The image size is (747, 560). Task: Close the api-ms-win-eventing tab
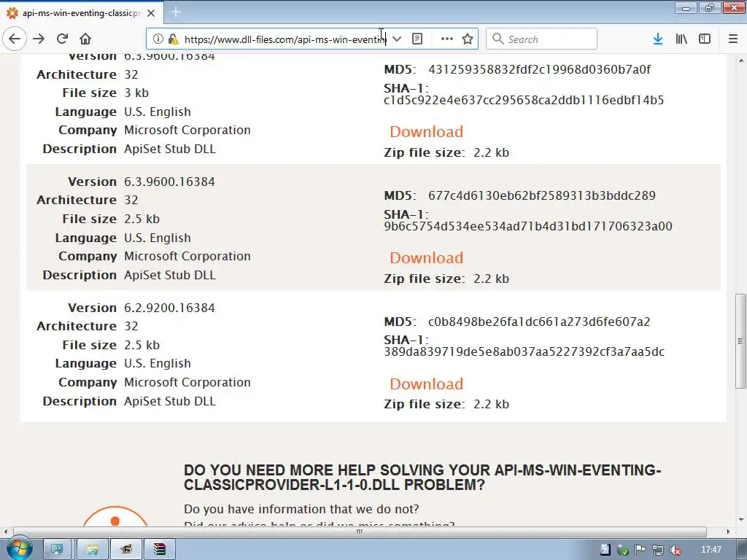click(x=151, y=13)
